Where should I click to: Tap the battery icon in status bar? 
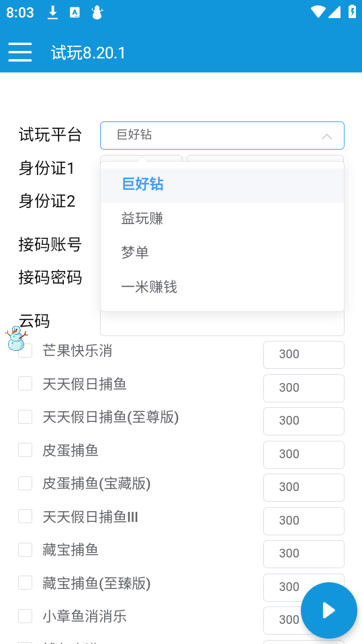pos(352,12)
